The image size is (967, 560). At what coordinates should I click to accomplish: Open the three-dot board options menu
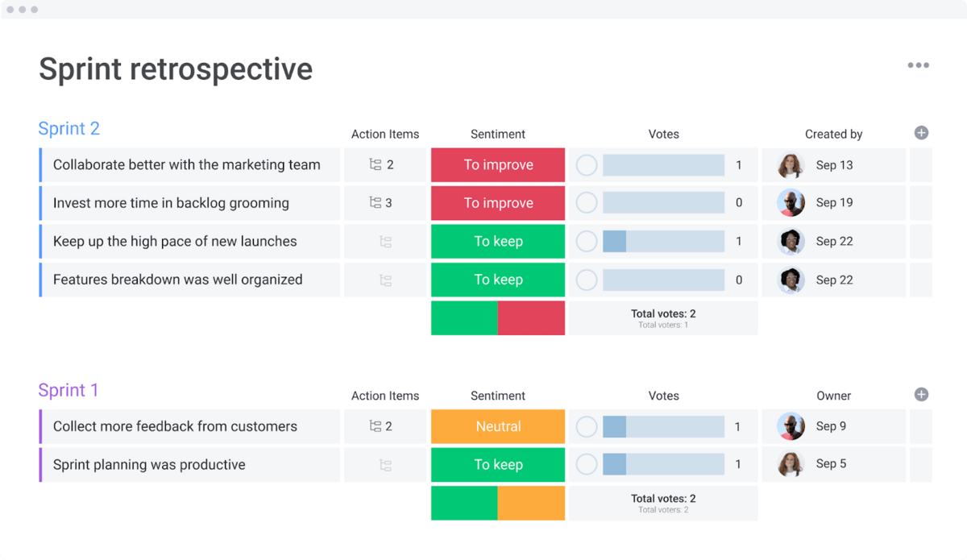click(918, 66)
